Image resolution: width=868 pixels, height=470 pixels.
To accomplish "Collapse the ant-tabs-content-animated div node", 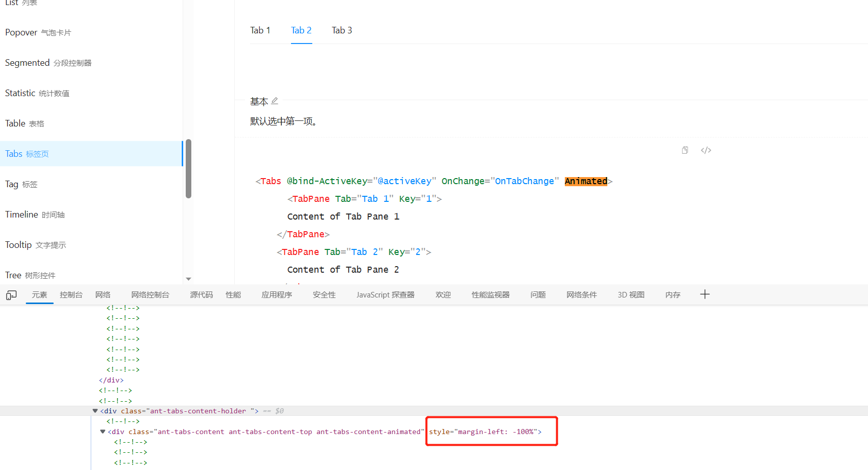I will [x=103, y=432].
